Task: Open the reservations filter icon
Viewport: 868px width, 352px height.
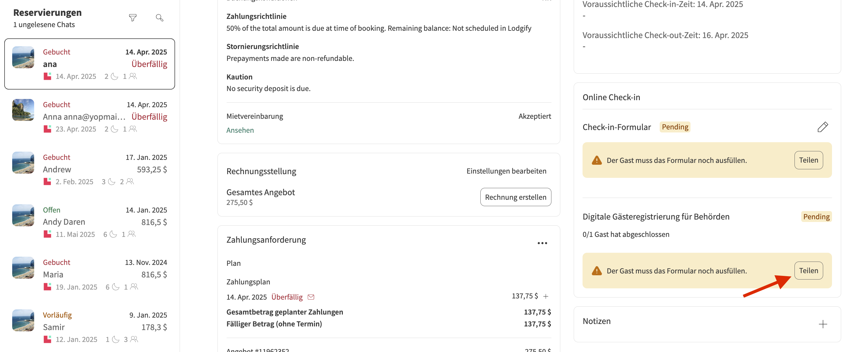Action: [133, 18]
